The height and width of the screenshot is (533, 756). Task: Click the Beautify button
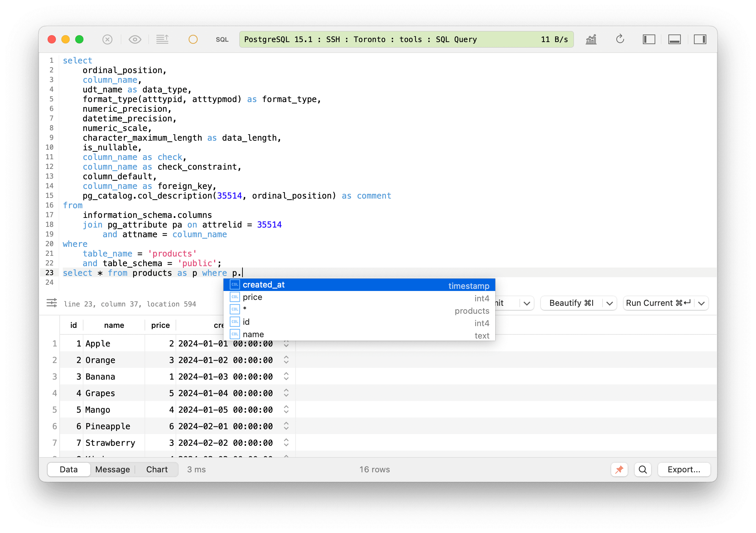coord(571,303)
